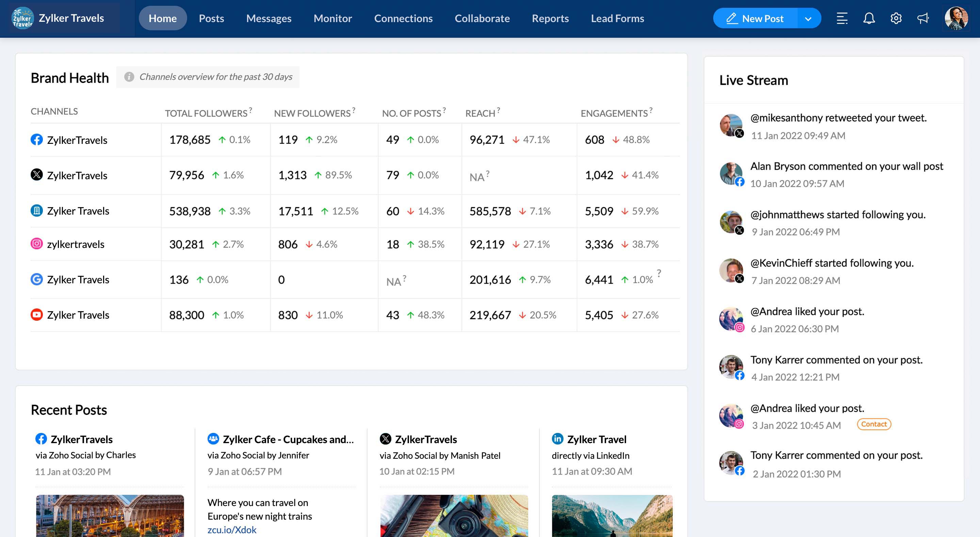Screen dimensions: 980x537
Task: Click the YouTube Zylker Travels channel icon
Action: [x=36, y=315]
